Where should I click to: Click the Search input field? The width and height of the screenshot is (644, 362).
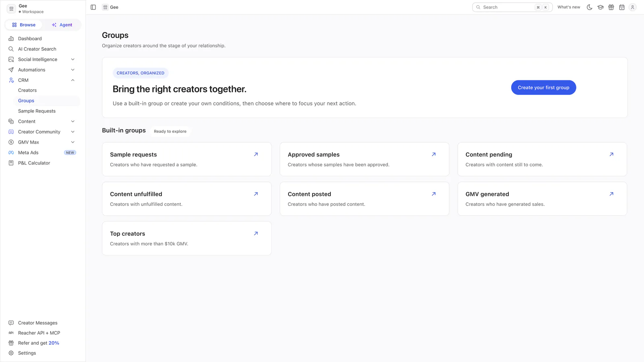(512, 7)
